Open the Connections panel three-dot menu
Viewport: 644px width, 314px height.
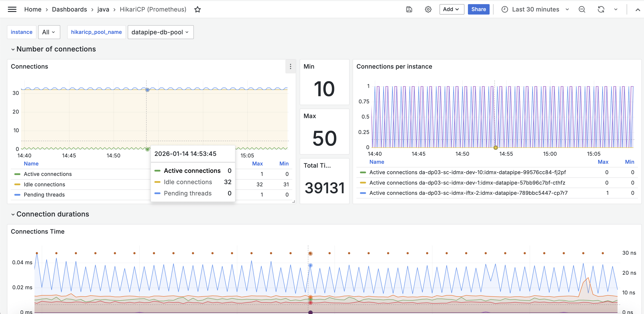pyautogui.click(x=291, y=66)
